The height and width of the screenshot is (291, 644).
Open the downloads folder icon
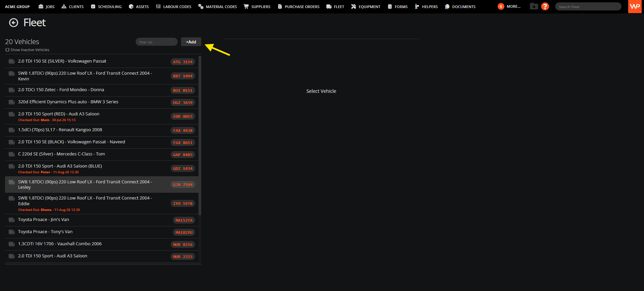[x=534, y=6]
